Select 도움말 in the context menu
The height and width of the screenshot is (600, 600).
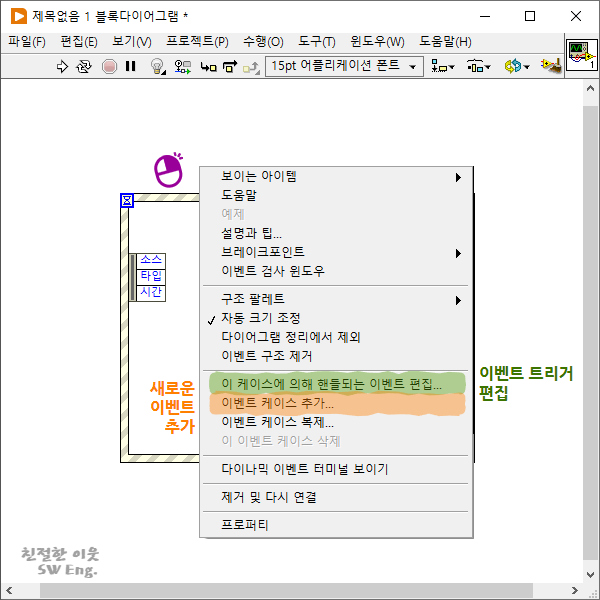[x=336, y=196]
